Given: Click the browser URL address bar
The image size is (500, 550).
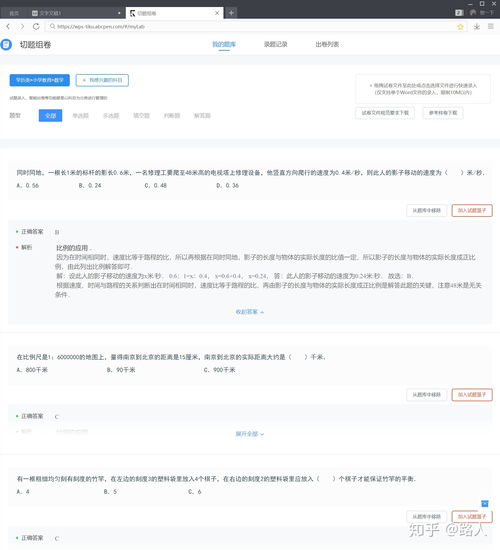Looking at the screenshot, I should tap(253, 27).
